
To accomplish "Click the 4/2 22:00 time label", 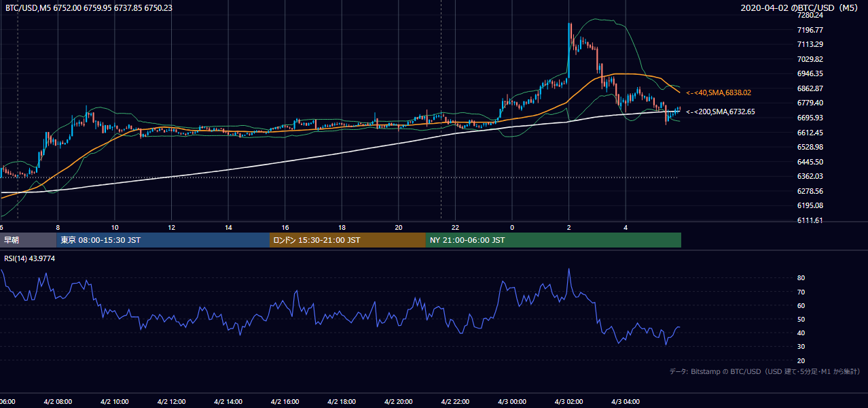I will click(x=455, y=402).
